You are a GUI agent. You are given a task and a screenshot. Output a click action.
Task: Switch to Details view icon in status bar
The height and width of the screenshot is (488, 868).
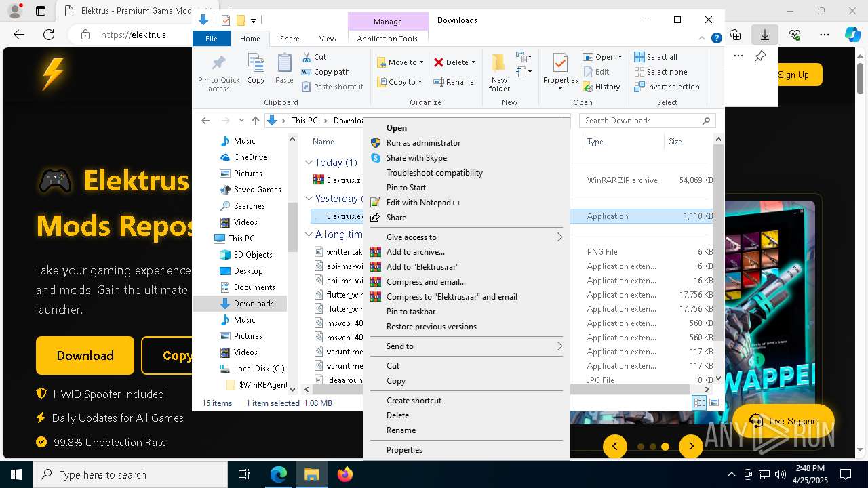pyautogui.click(x=699, y=403)
